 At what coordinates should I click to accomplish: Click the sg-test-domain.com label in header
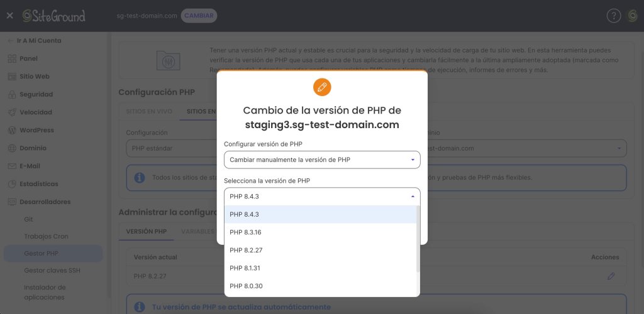(x=147, y=16)
